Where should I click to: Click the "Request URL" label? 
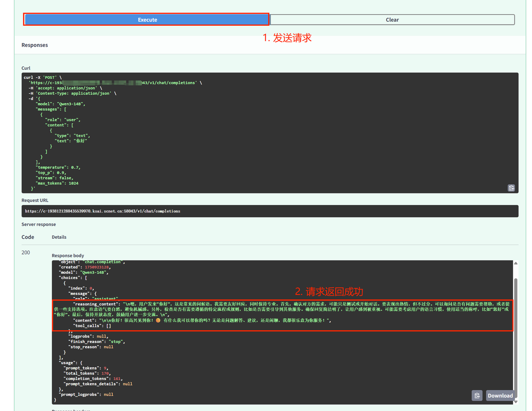[35, 200]
